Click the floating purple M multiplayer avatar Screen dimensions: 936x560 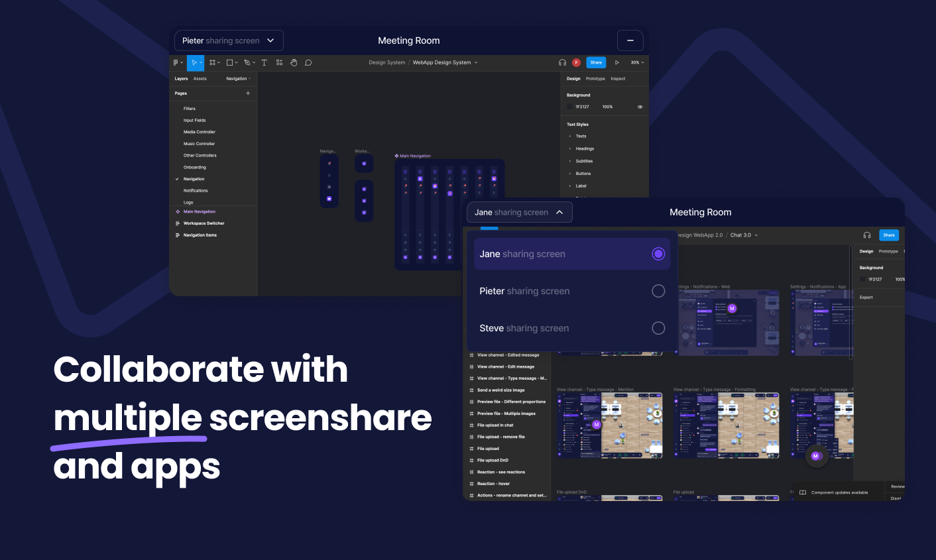coord(816,456)
